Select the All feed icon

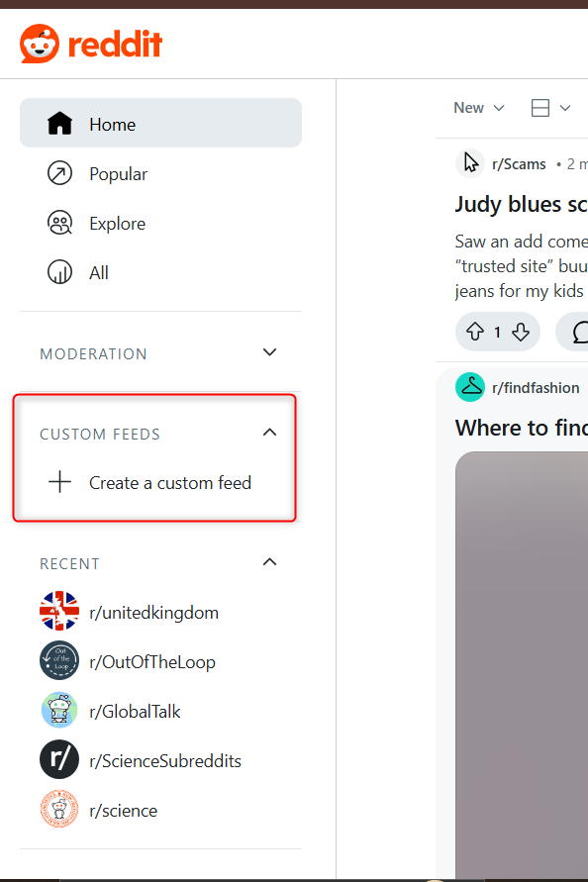pos(59,272)
